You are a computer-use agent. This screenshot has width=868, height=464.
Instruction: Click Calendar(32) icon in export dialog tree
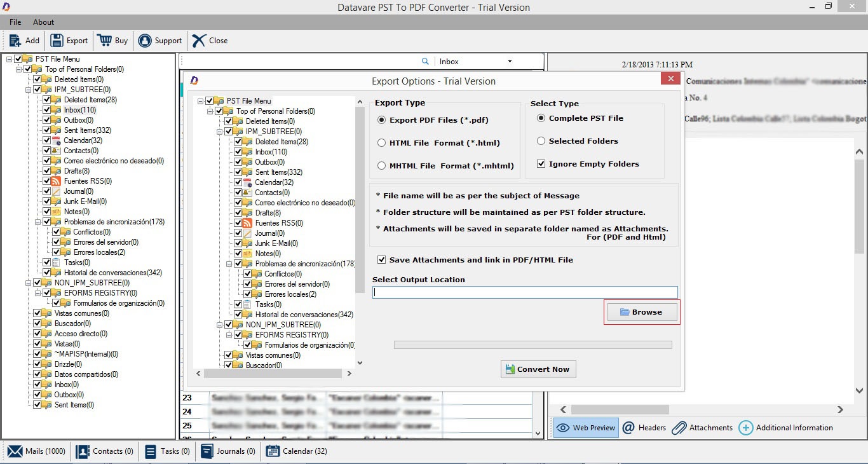[248, 182]
